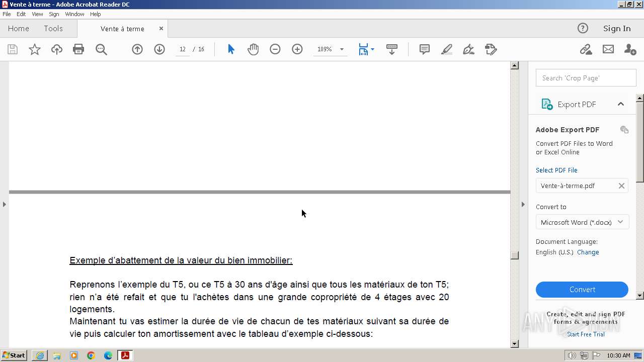Viewport: 644px width, 362px height.
Task: Zoom in with the plus icon
Action: click(297, 49)
